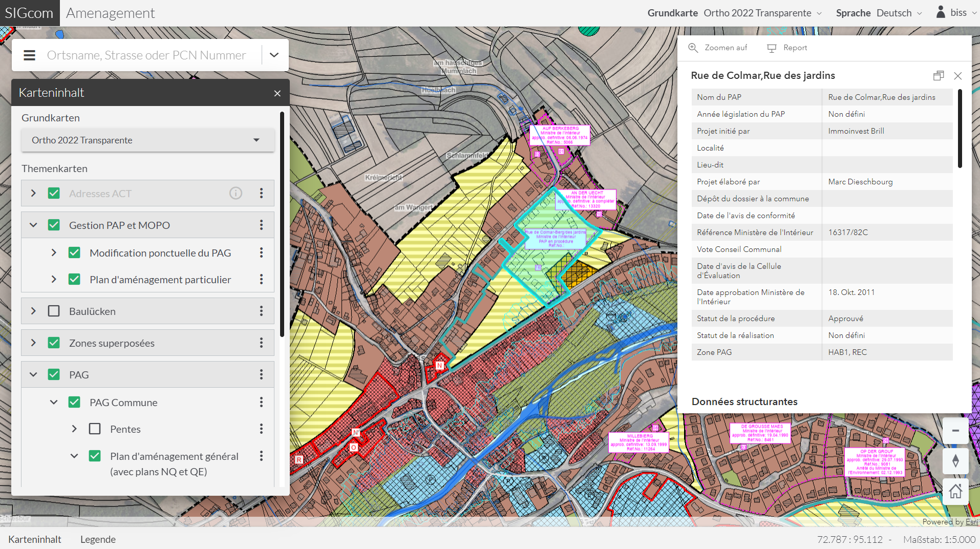The height and width of the screenshot is (549, 980).
Task: Expand Plan d'aménagement particulier sublayer
Action: point(54,279)
